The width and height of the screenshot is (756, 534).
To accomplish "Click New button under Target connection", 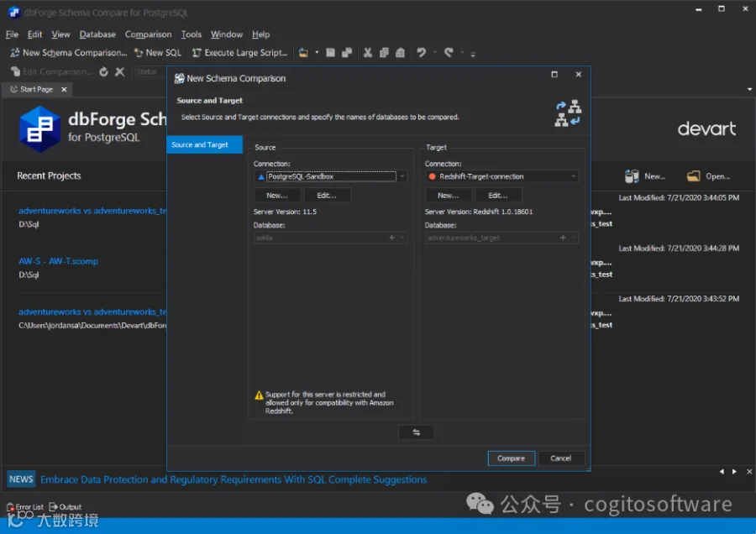I will (449, 195).
